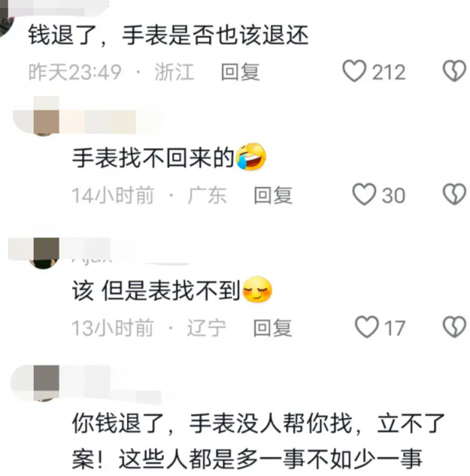Dislike the Zhejiang comment with broken heart

click(454, 71)
